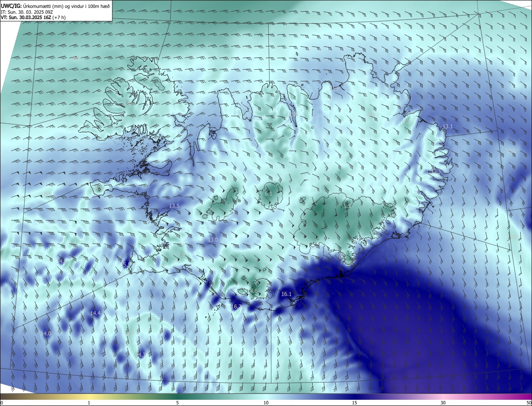Click the 30 tick on the color scale
The image size is (532, 406).
(443, 403)
